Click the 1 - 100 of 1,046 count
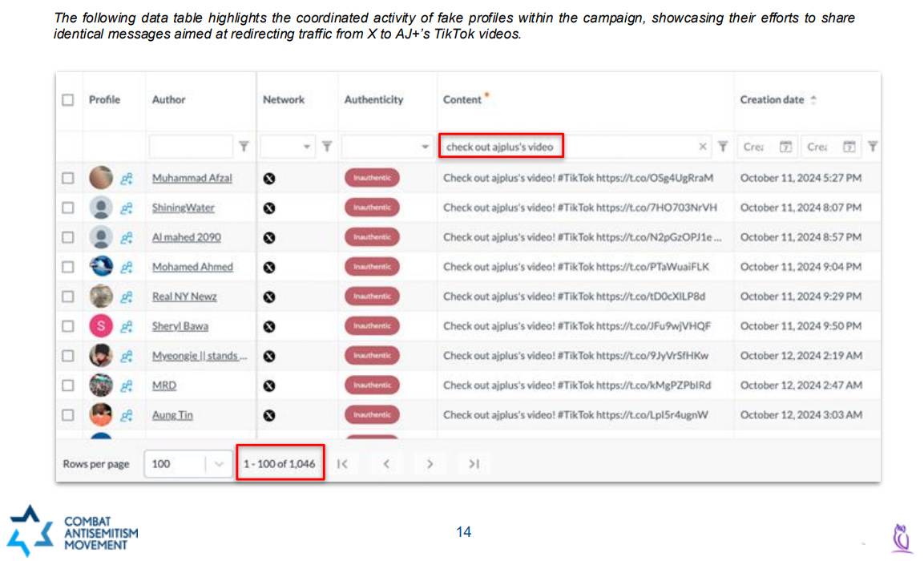924x561 pixels. (280, 464)
